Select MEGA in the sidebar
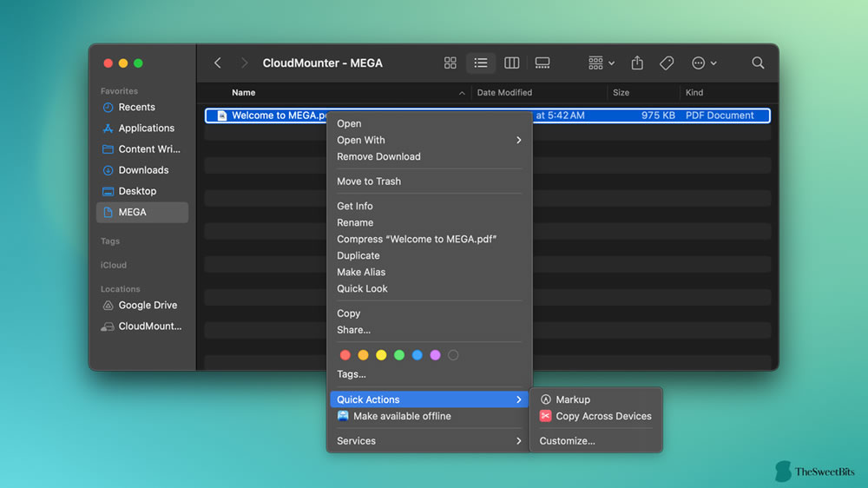The image size is (868, 488). click(142, 212)
